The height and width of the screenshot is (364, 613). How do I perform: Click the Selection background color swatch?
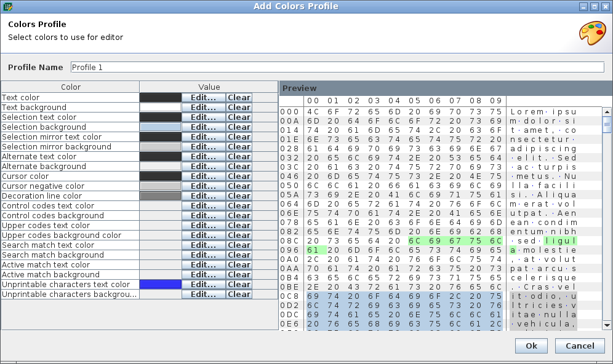click(x=161, y=127)
